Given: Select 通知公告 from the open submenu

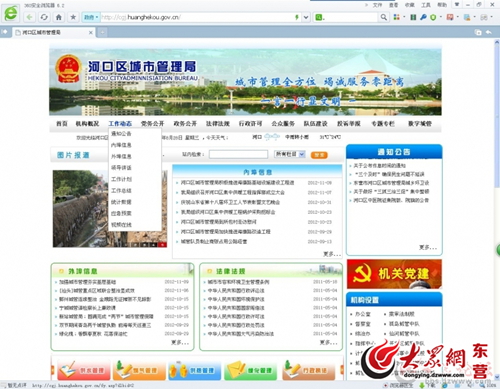Looking at the screenshot, I should pyautogui.click(x=121, y=134).
